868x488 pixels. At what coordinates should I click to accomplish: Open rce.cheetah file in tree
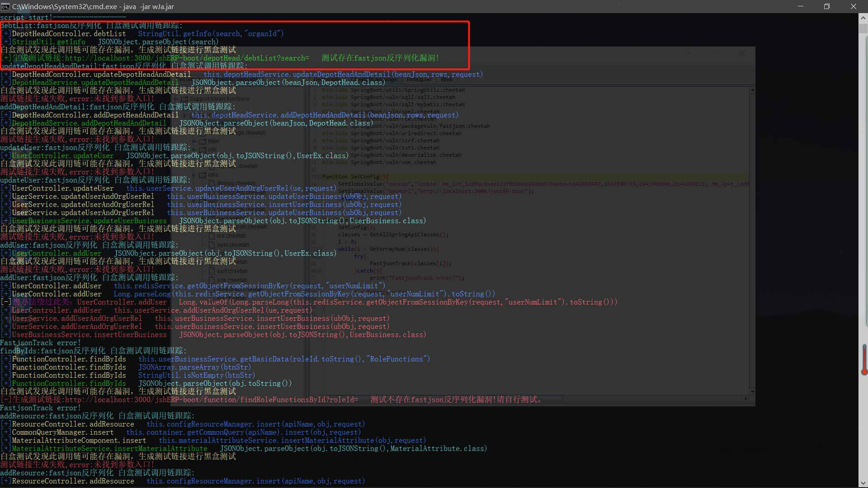[231, 236]
